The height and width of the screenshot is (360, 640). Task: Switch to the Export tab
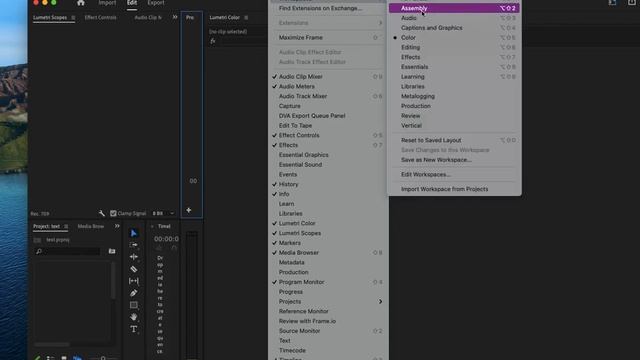[x=156, y=3]
